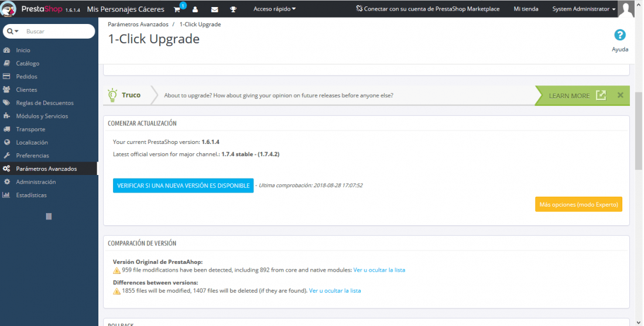Click the Módulos y Servicios puzzle icon
Image resolution: width=644 pixels, height=326 pixels.
(6, 116)
